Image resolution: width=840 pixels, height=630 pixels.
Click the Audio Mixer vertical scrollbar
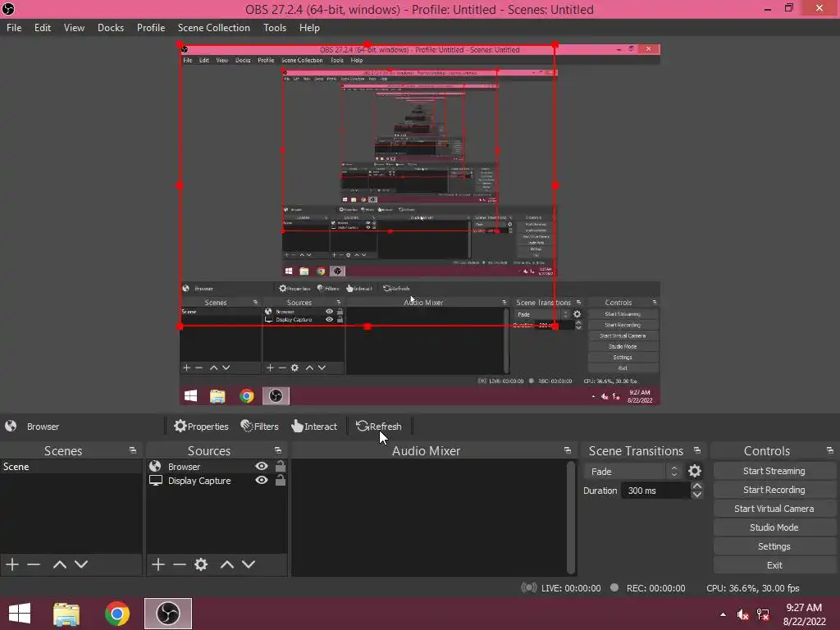click(571, 517)
